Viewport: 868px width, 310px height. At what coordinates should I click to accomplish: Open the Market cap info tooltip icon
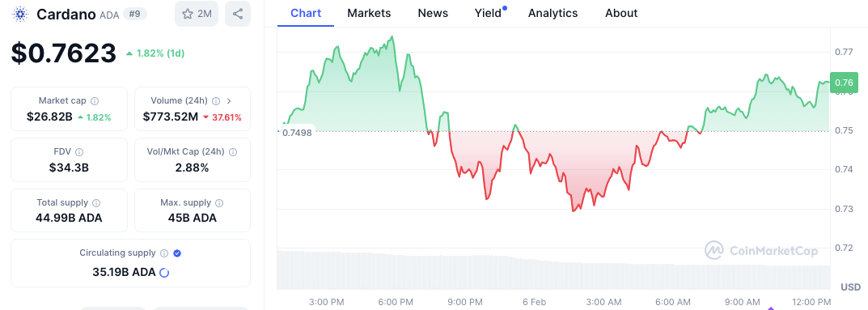(x=95, y=100)
